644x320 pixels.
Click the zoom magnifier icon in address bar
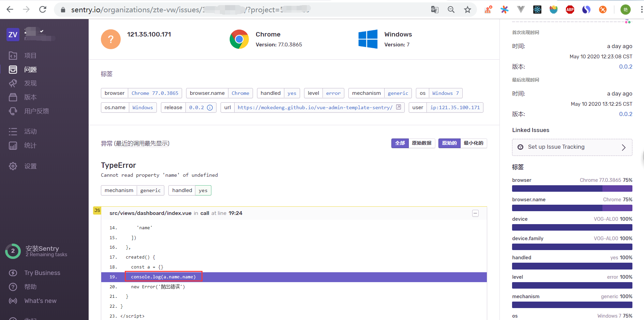(451, 10)
